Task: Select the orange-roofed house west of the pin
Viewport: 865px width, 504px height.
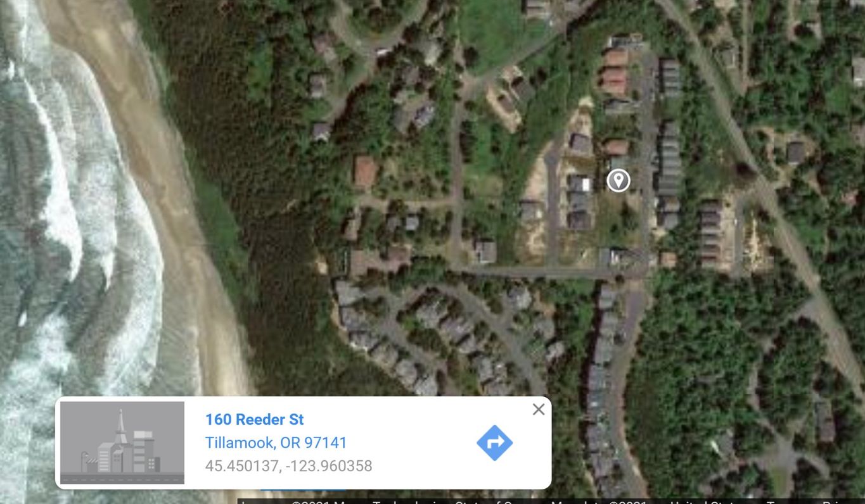Action: tap(365, 172)
